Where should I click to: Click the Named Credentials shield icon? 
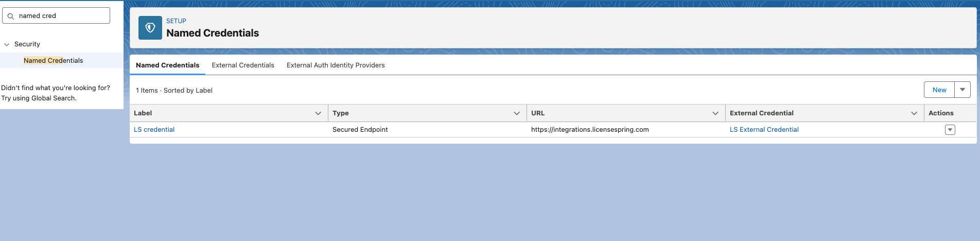pyautogui.click(x=150, y=28)
